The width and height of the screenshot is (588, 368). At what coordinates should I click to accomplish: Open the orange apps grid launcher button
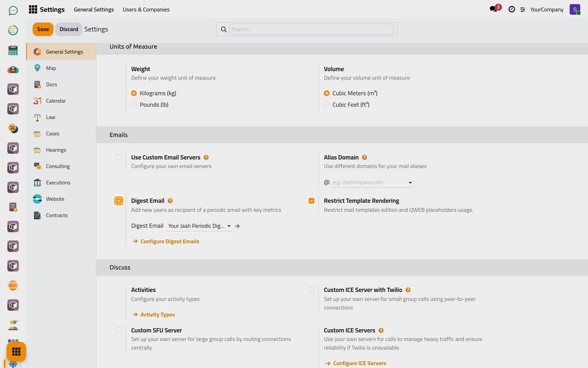pyautogui.click(x=16, y=351)
